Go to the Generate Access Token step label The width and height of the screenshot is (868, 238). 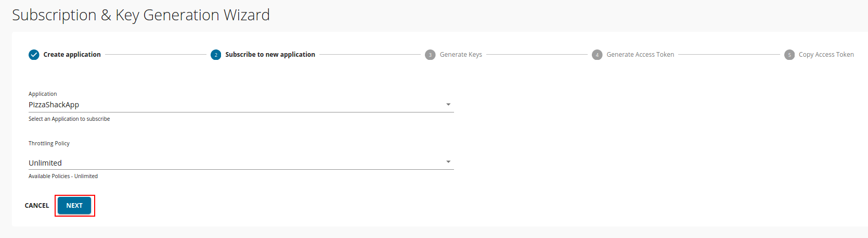(x=640, y=55)
